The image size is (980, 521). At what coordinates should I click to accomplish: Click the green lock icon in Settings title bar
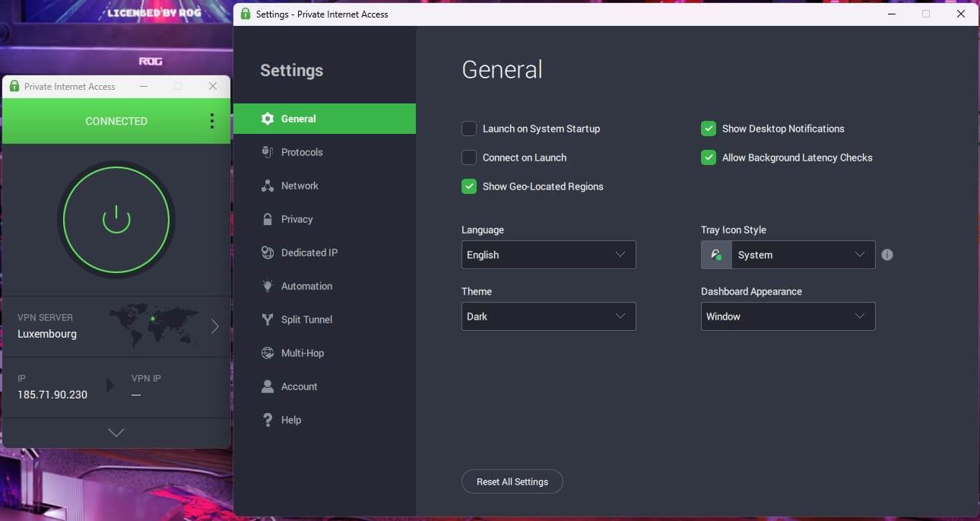245,14
